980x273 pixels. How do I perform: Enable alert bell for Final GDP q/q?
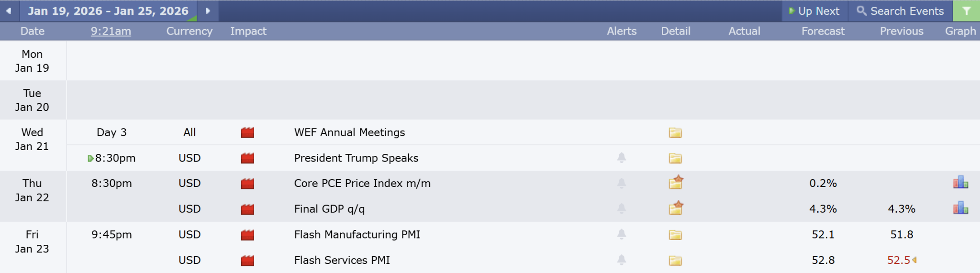coord(621,208)
